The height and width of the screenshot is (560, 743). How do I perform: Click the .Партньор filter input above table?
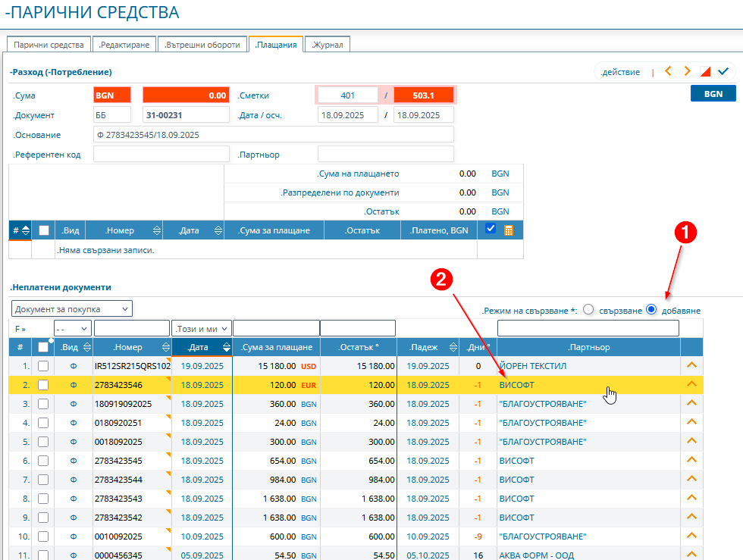588,328
